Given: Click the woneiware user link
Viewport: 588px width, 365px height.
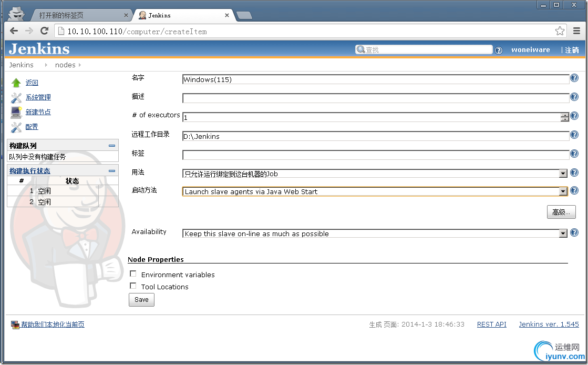Looking at the screenshot, I should click(531, 50).
